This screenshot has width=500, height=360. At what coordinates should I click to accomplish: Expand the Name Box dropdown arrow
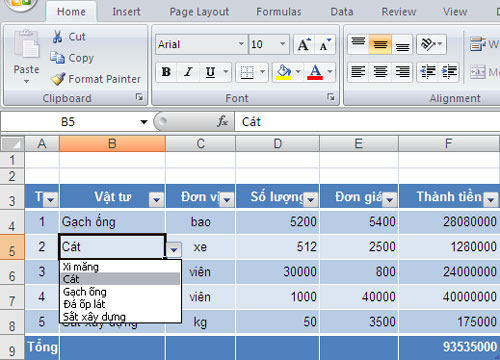pyautogui.click(x=144, y=122)
